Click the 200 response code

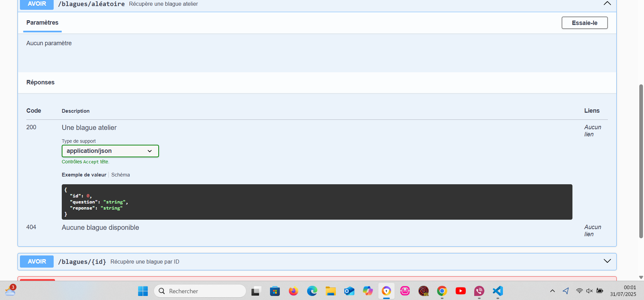(31, 127)
